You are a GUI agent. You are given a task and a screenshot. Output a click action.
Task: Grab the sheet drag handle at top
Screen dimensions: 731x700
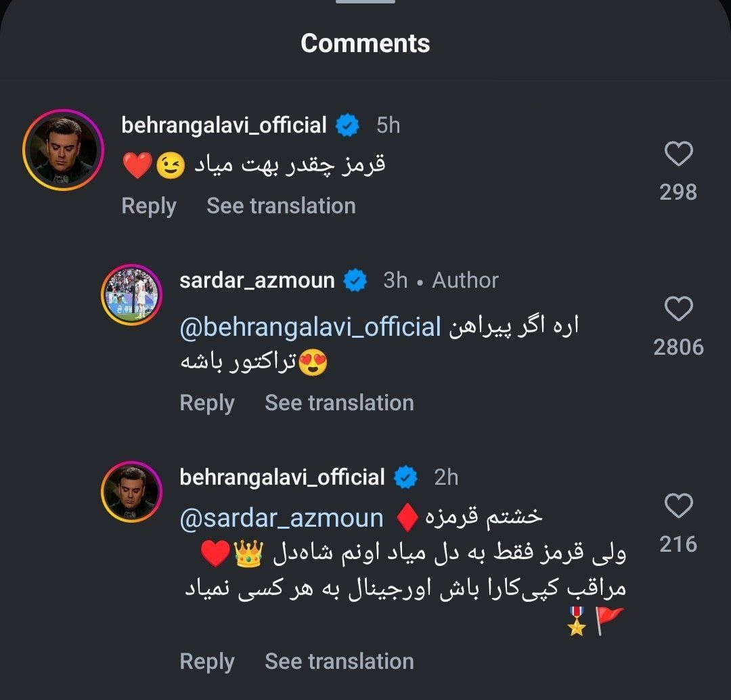point(365,2)
